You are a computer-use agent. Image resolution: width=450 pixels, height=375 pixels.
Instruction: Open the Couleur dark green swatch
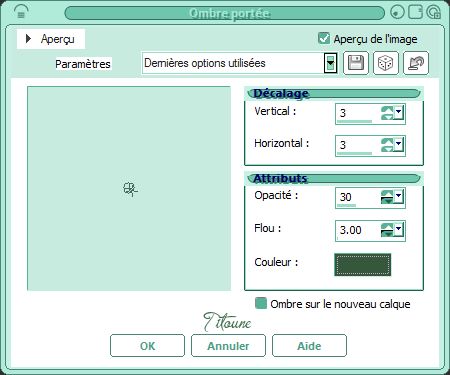point(363,265)
